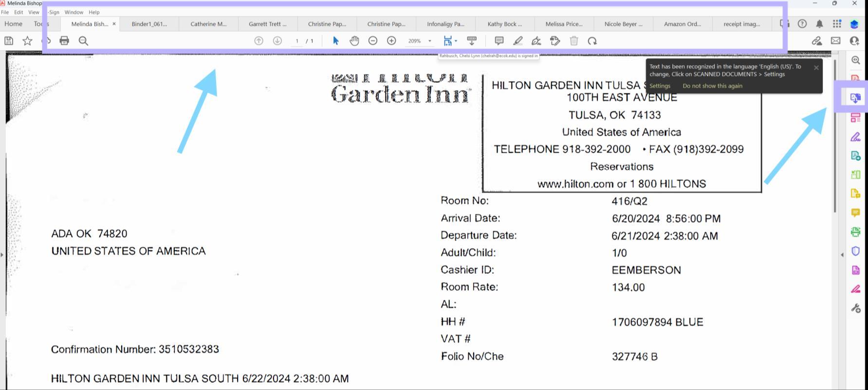Activate the Hand pan tool
The width and height of the screenshot is (868, 390).
click(x=354, y=41)
